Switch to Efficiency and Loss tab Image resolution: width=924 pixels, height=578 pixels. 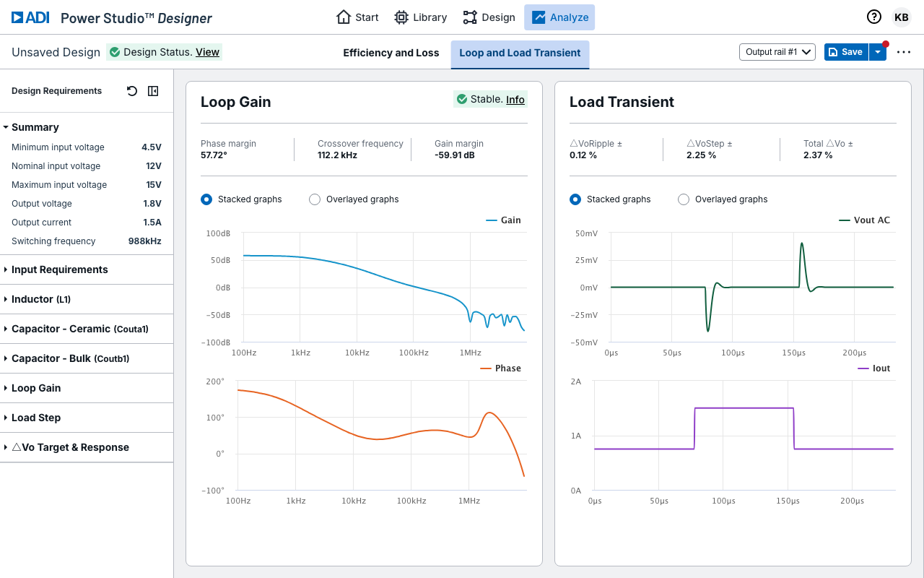[391, 53]
